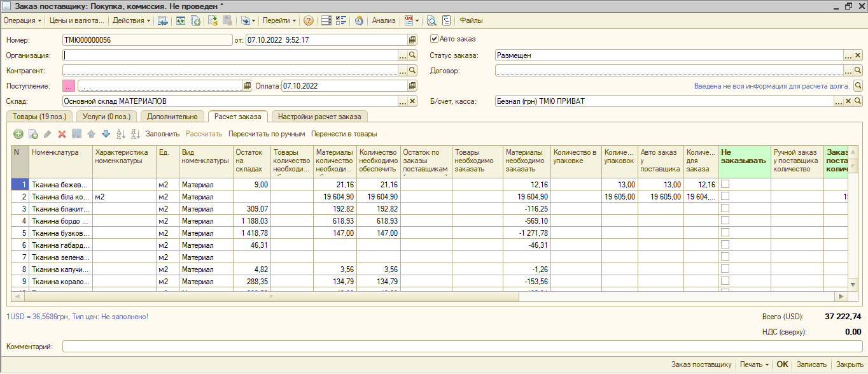Click magnifier icon beside Организация field
The image size is (868, 374).
pos(412,55)
